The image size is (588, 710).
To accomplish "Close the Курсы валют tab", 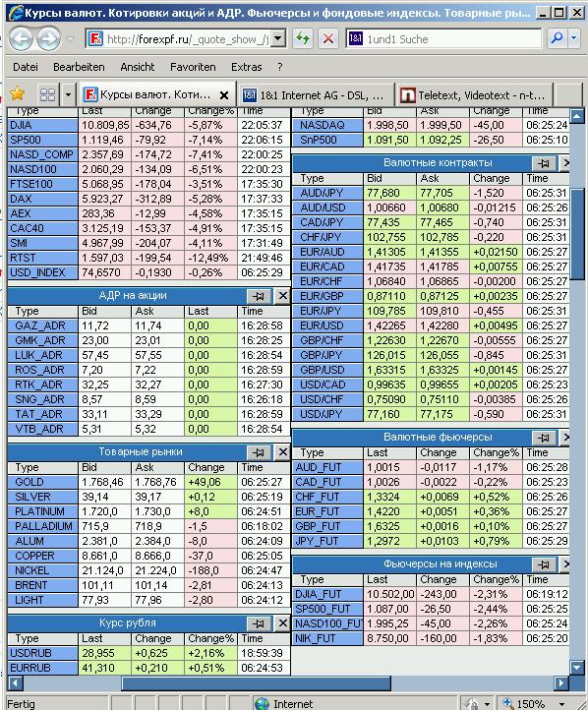I will pyautogui.click(x=223, y=95).
